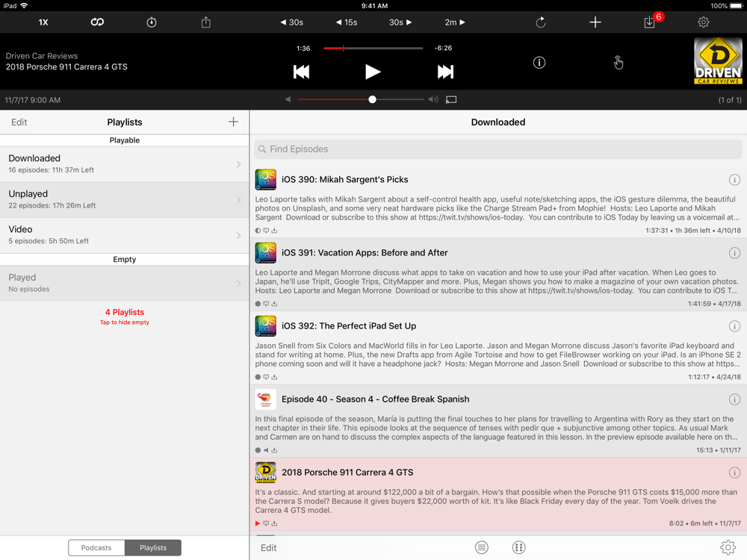Play the current episode
747x560 pixels.
(x=373, y=72)
